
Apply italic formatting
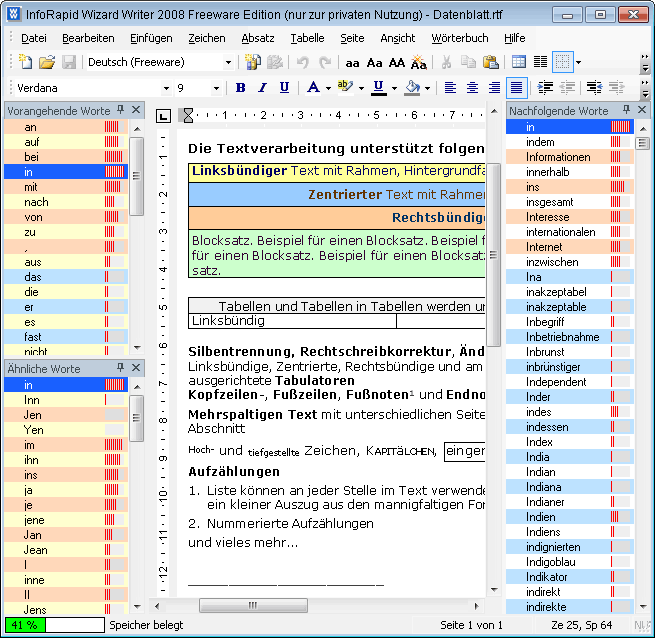[x=262, y=88]
